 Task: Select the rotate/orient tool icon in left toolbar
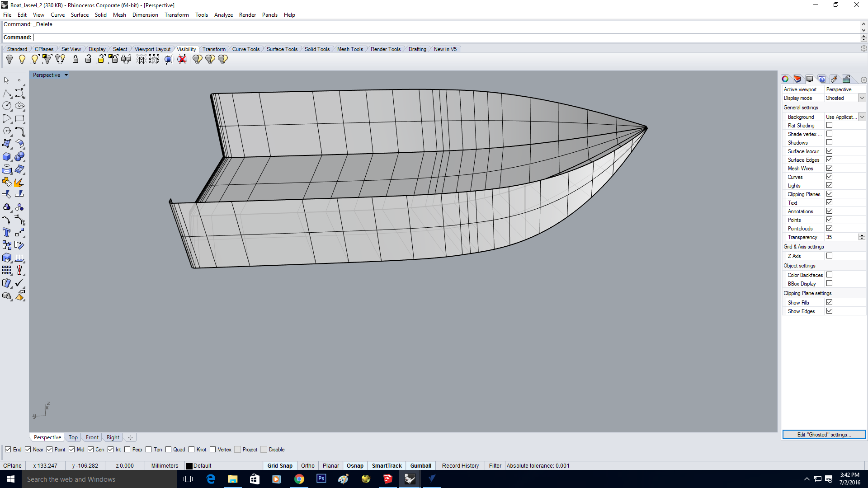pos(7,194)
